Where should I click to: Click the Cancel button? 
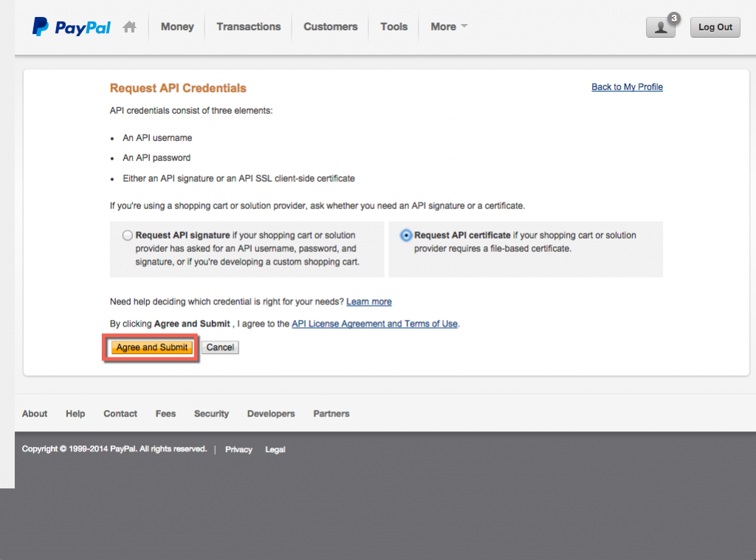pyautogui.click(x=219, y=346)
